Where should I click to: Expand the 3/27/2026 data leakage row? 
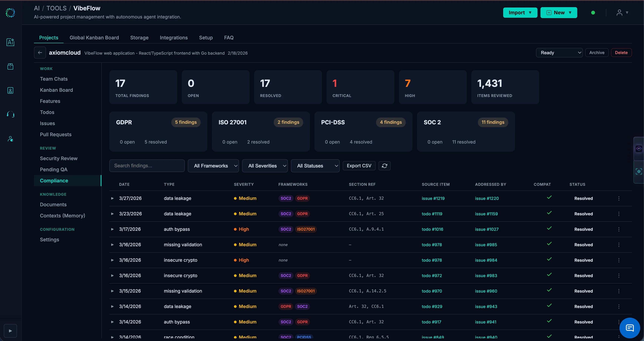click(113, 198)
